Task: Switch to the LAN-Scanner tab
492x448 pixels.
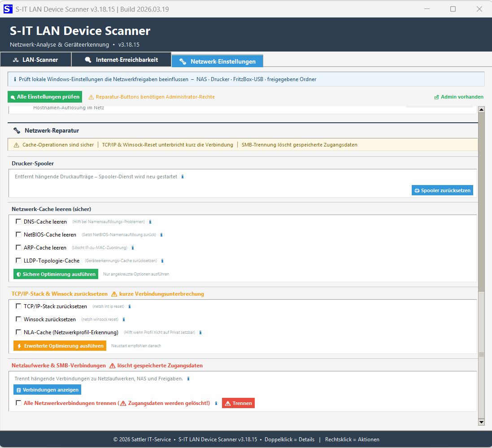Action: tap(35, 60)
